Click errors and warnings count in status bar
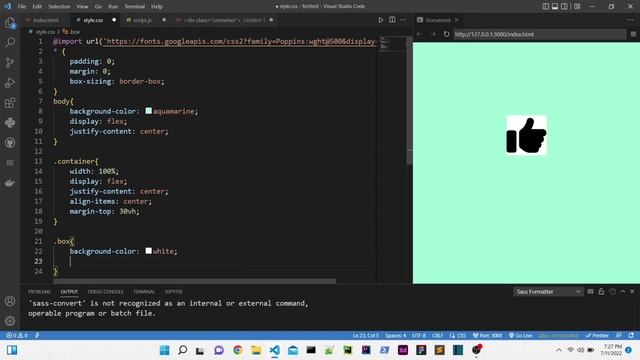This screenshot has height=360, width=640. coord(17,335)
